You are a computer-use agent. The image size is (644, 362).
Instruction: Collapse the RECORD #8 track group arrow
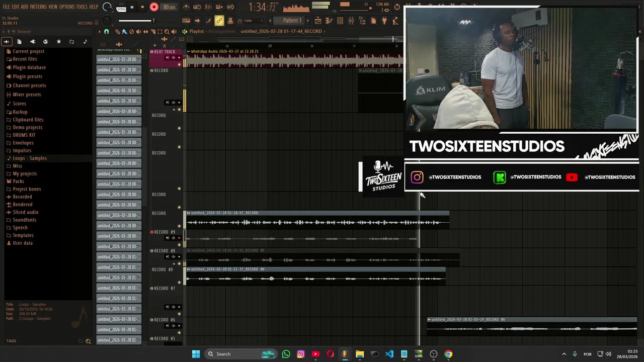174,263
